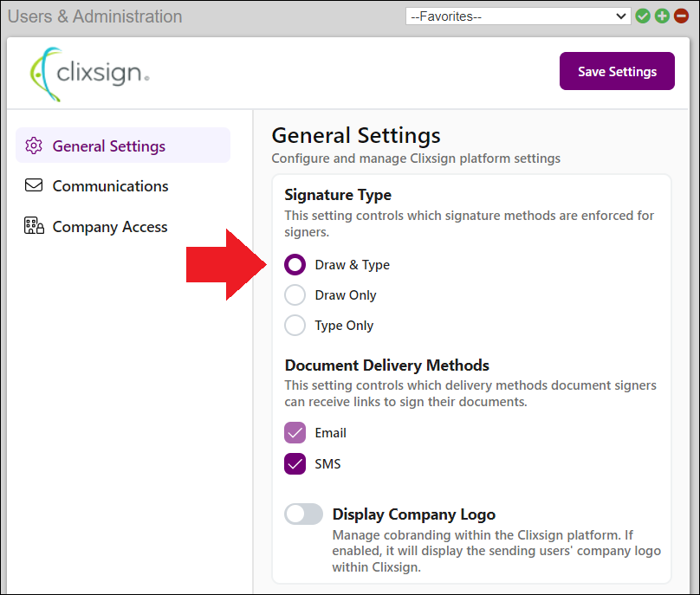Screen dimensions: 700x595
Task: Click the Clixsign logo
Action: point(89,73)
